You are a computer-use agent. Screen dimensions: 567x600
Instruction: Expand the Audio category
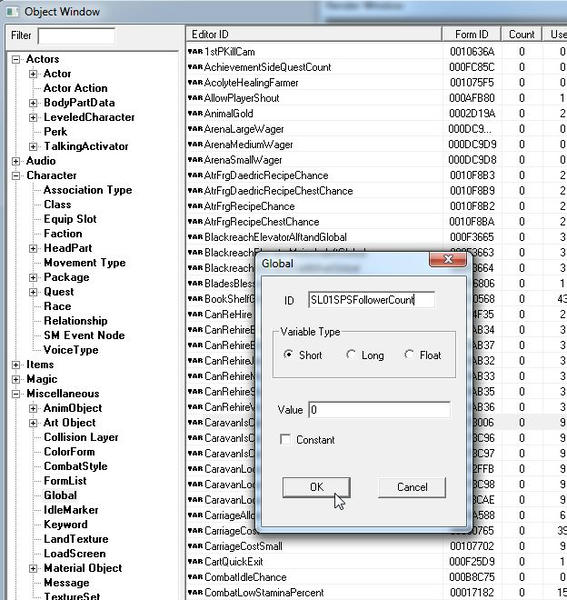pos(16,161)
